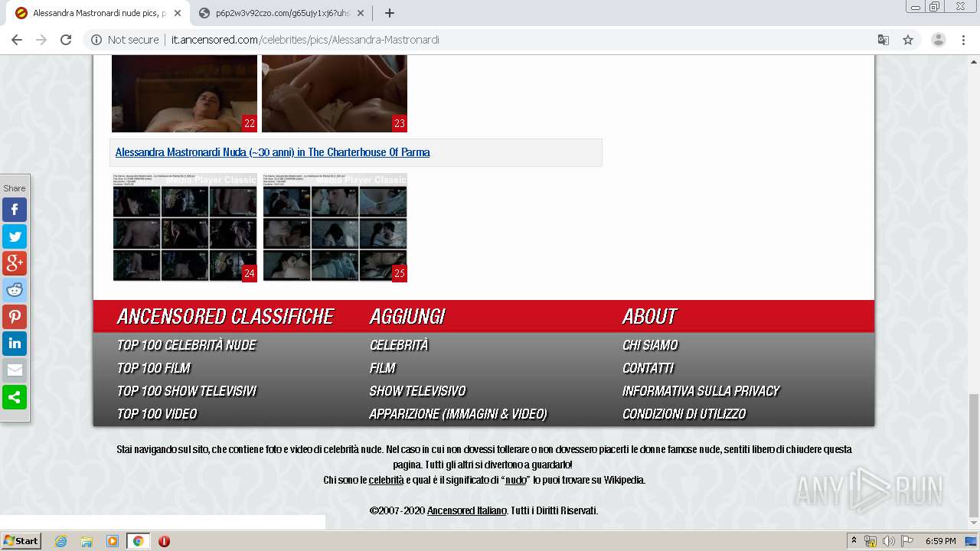
Task: Open Informativa Sulla Privacy link
Action: click(x=701, y=391)
